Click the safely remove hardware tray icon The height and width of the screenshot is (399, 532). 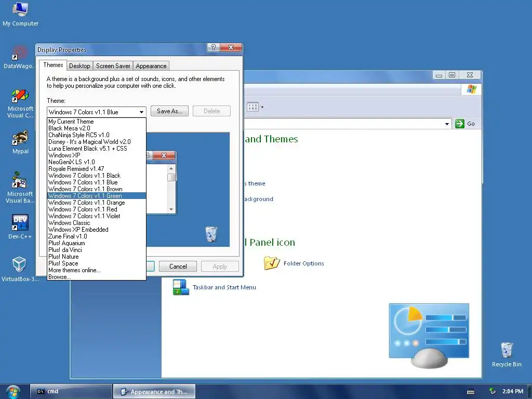coord(493,391)
